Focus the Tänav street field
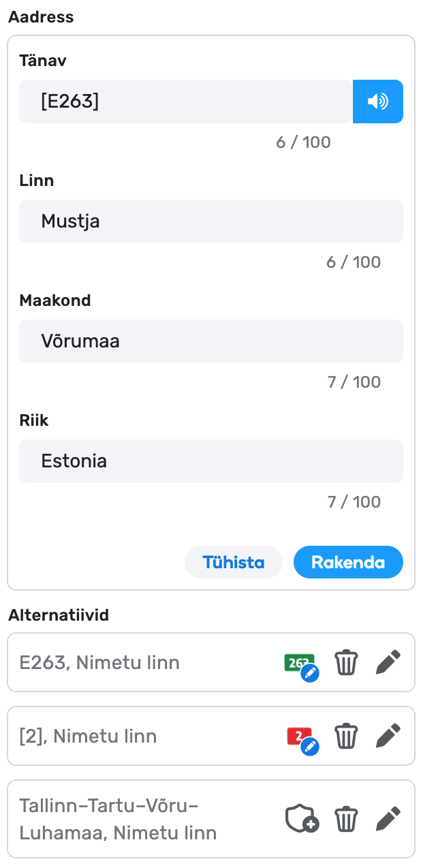The width and height of the screenshot is (421, 868). 185,102
